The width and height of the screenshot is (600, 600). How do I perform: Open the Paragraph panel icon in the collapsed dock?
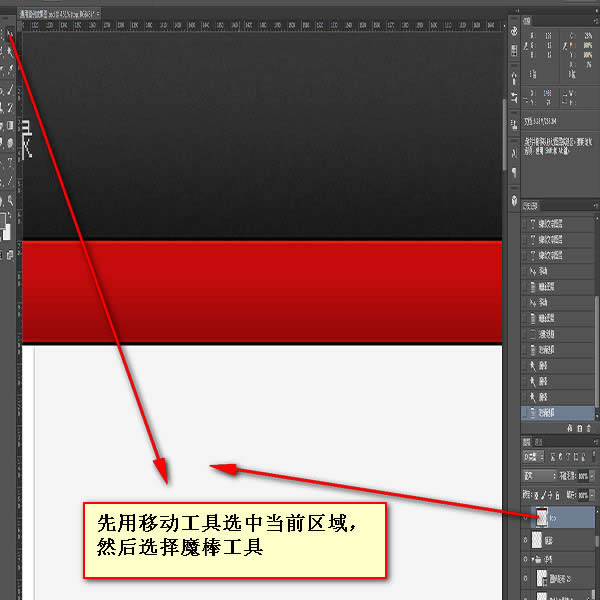[x=514, y=172]
